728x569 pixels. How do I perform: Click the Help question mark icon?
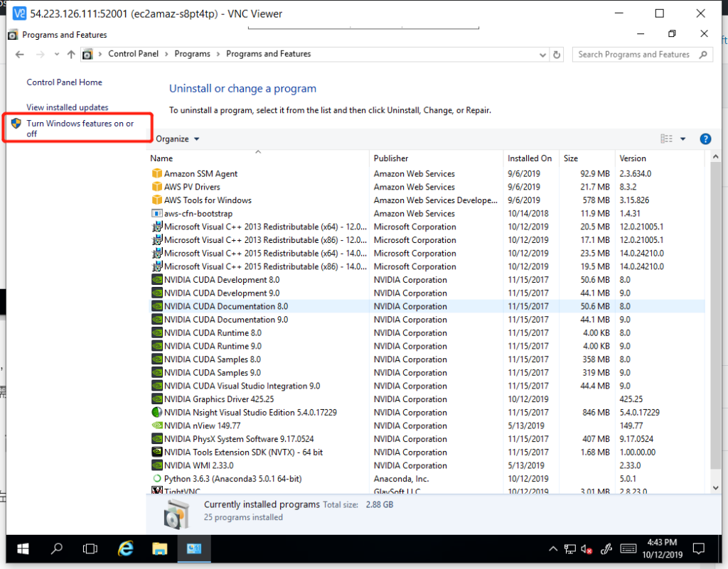pyautogui.click(x=705, y=139)
